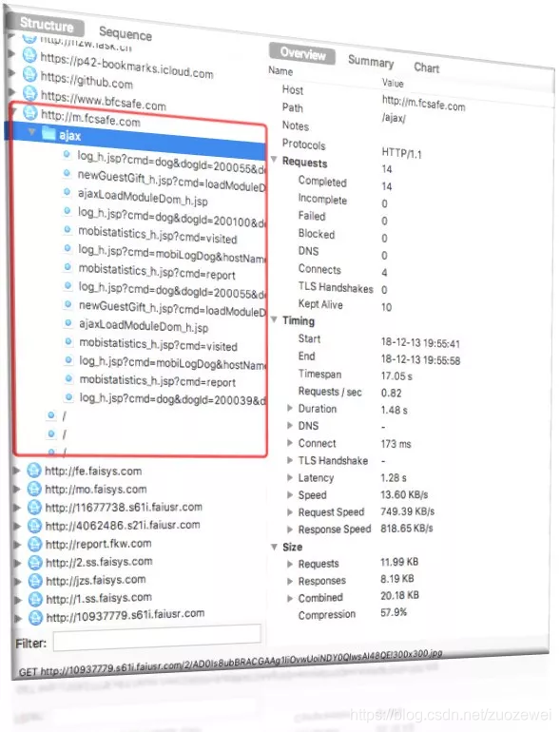Select the log_h.jsp dogId=200100 request
This screenshot has width=560, height=732.
click(171, 218)
